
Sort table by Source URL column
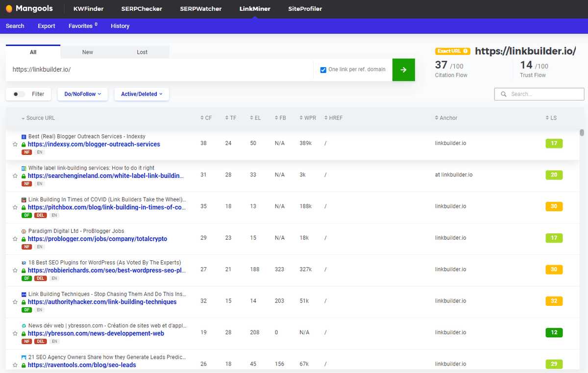pyautogui.click(x=40, y=118)
